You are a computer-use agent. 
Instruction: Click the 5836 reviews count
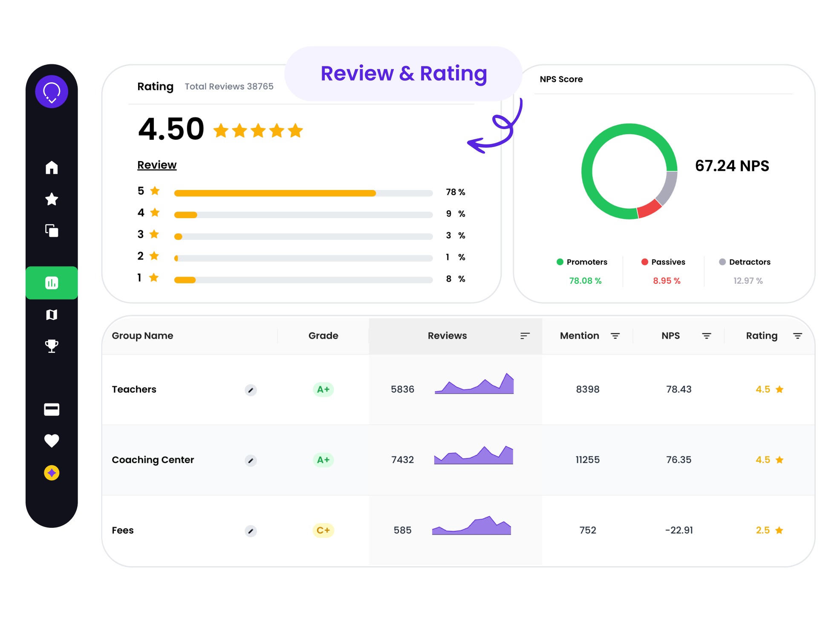coord(402,389)
